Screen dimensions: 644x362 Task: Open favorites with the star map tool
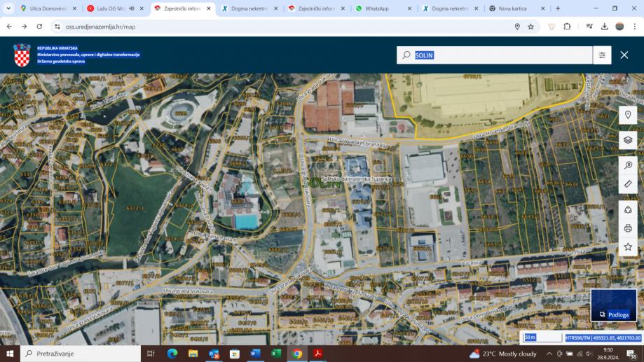coord(628,246)
